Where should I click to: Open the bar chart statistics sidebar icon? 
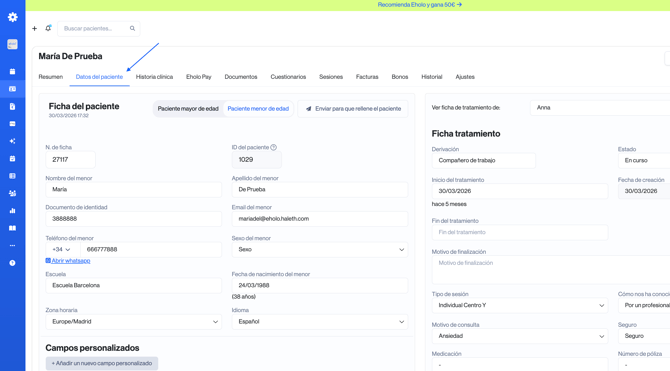point(12,211)
